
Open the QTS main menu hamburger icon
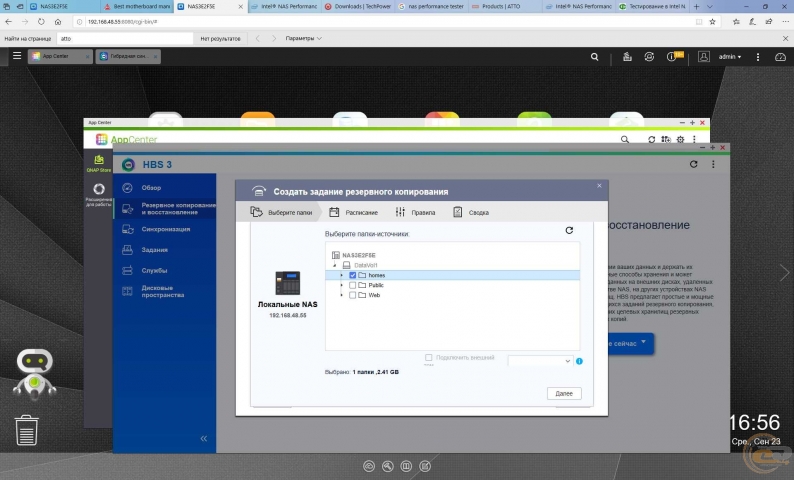pos(17,56)
